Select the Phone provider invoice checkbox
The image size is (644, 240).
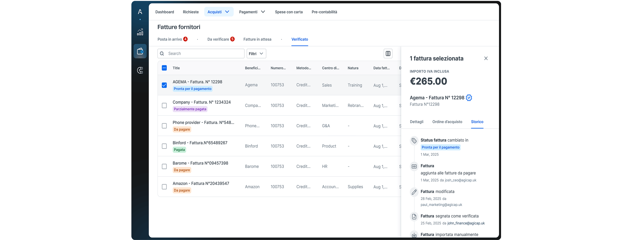click(x=164, y=126)
